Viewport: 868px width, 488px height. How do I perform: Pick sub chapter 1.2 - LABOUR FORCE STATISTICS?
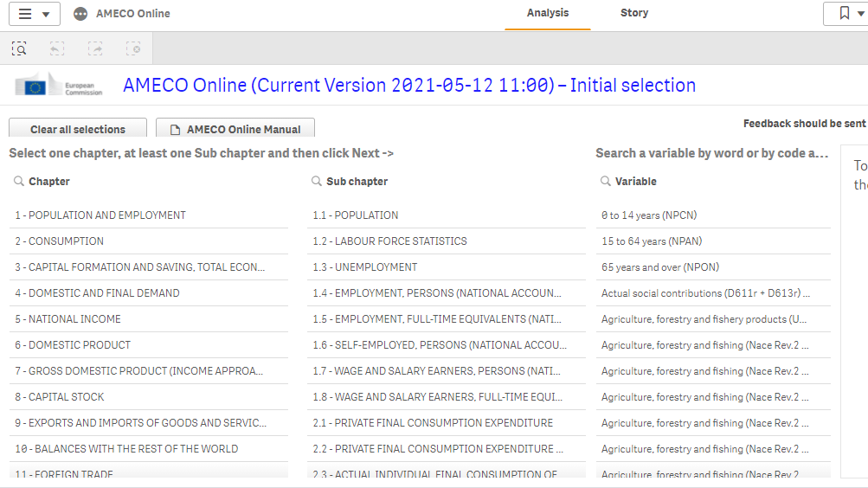(389, 241)
